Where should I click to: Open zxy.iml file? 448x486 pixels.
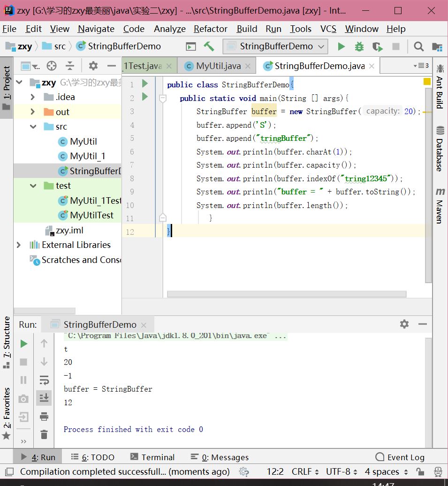[64, 230]
